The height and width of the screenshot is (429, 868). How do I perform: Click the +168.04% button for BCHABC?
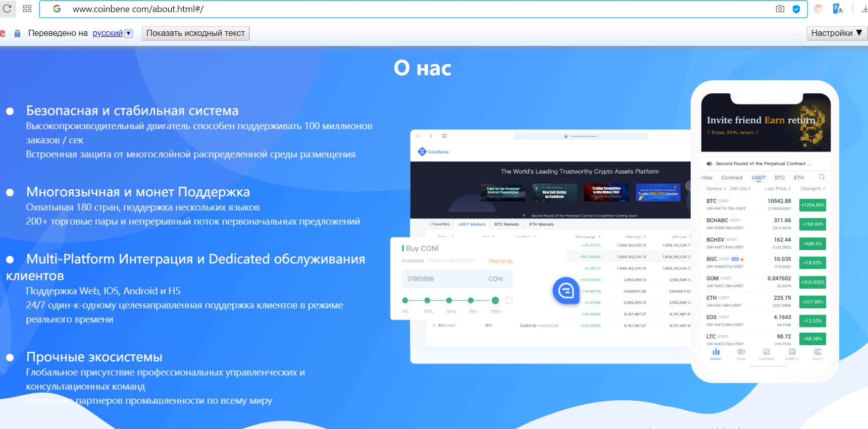[x=812, y=224]
